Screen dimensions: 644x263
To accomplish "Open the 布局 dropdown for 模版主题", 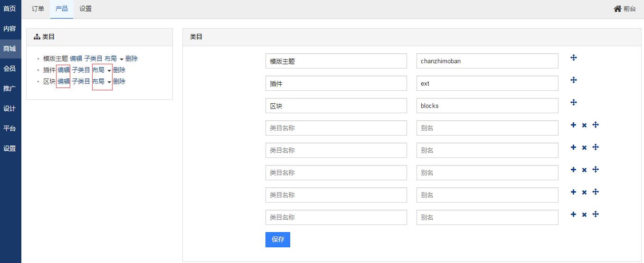I will click(x=114, y=59).
